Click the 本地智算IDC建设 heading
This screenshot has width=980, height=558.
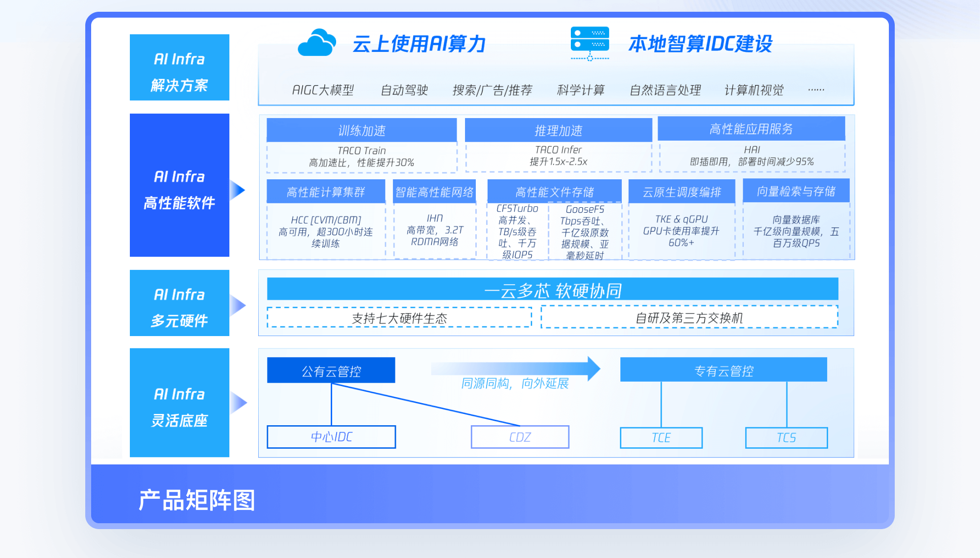700,44
